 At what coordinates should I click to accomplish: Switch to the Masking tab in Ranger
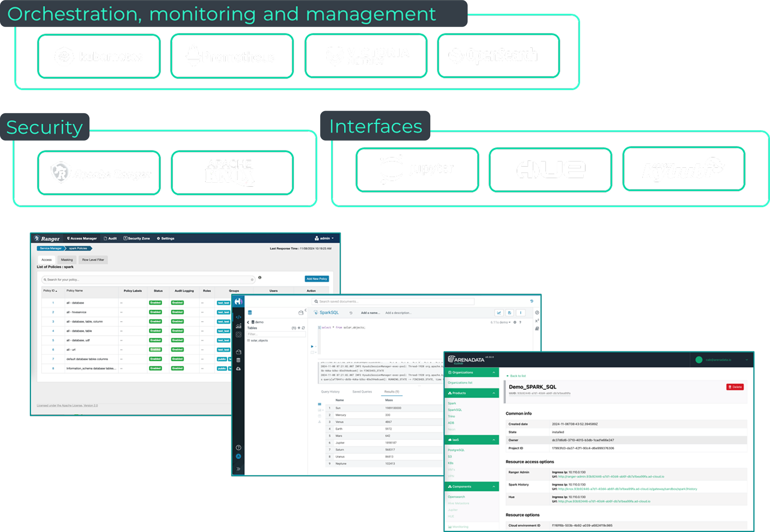pos(67,260)
